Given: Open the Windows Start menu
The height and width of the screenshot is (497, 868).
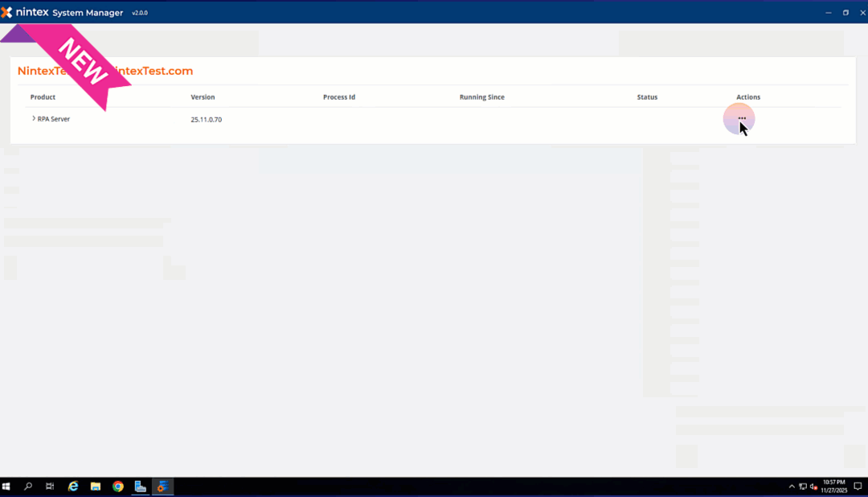Looking at the screenshot, I should pos(6,487).
